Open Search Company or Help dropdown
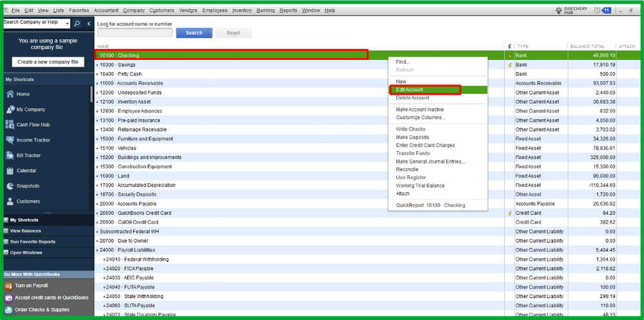This screenshot has width=644, height=320. (68, 24)
